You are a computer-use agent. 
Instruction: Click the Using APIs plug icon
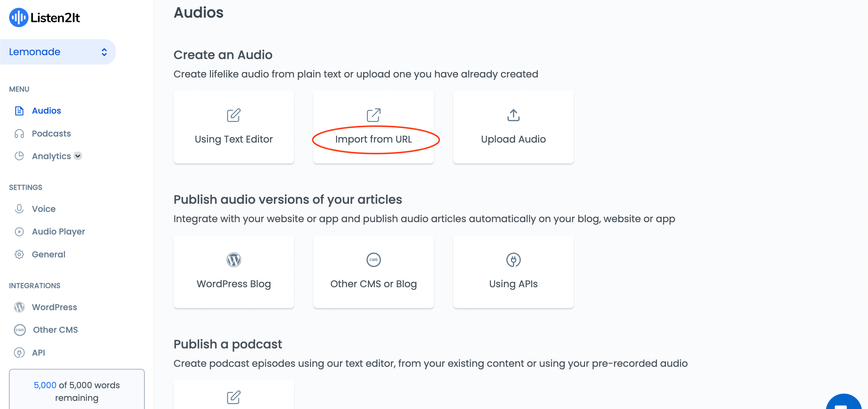513,260
